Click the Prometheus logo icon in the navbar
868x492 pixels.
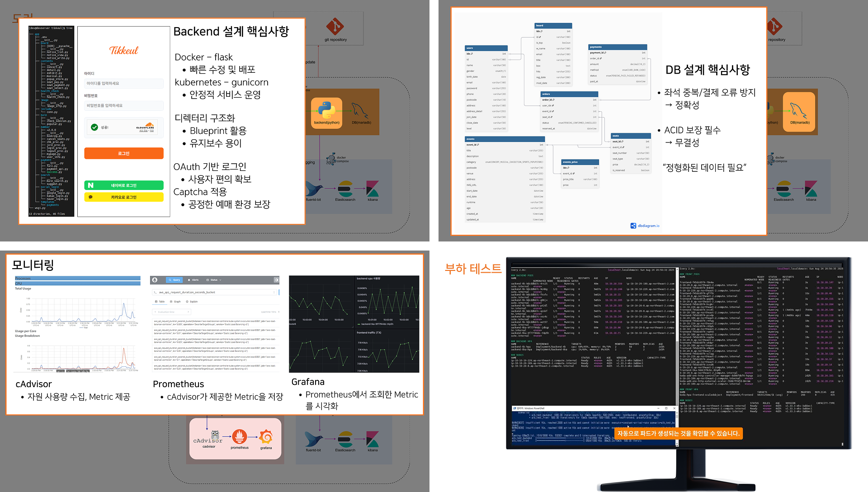pyautogui.click(x=155, y=280)
